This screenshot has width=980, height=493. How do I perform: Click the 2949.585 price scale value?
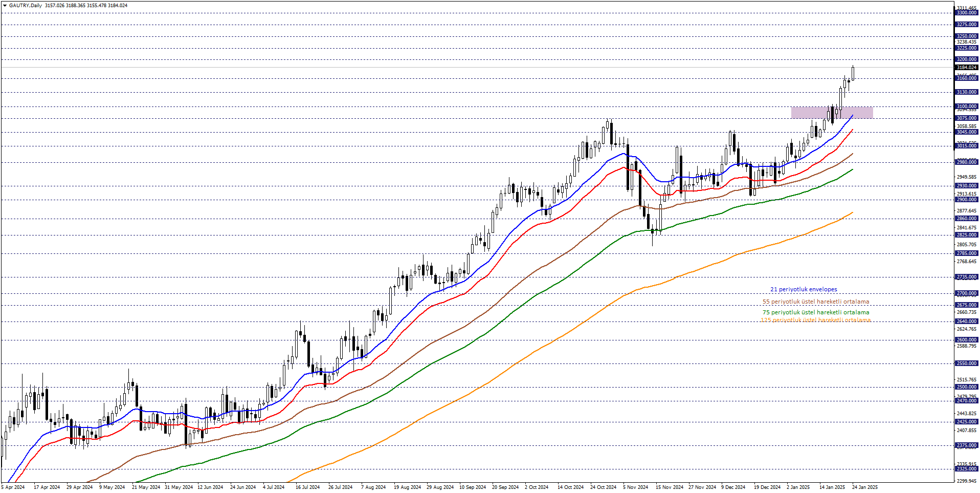(x=967, y=177)
